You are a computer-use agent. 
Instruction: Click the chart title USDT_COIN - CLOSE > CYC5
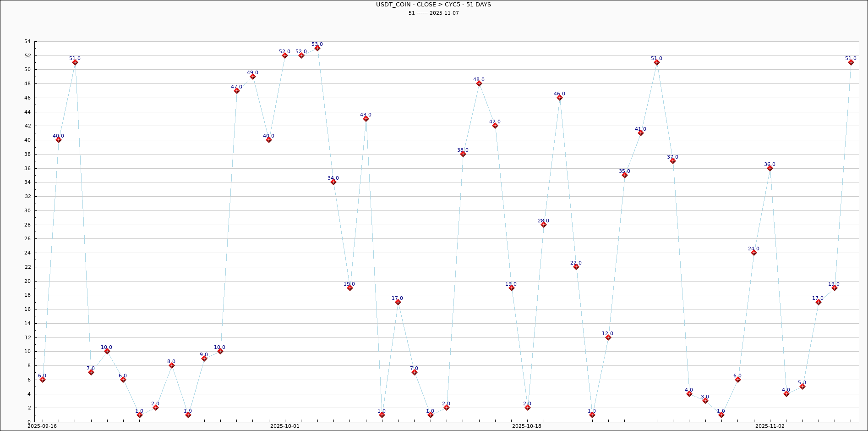433,5
